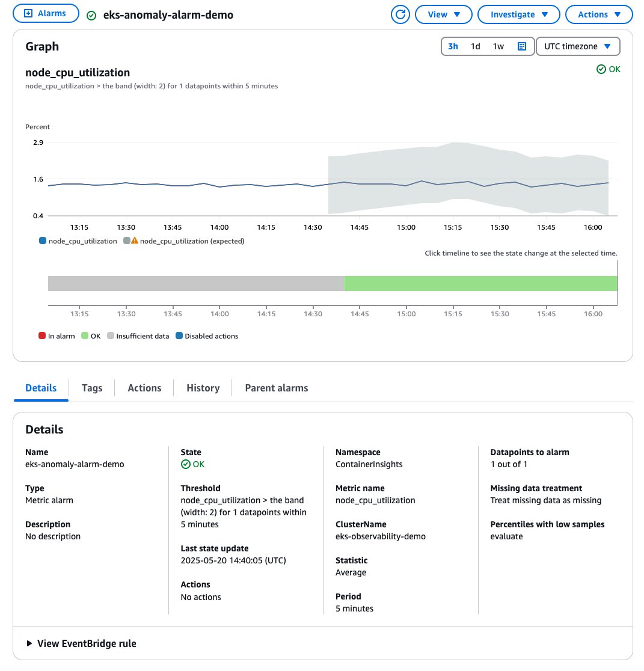Click the OK state icon in Details panel
This screenshot has width=644, height=671.
pyautogui.click(x=185, y=464)
